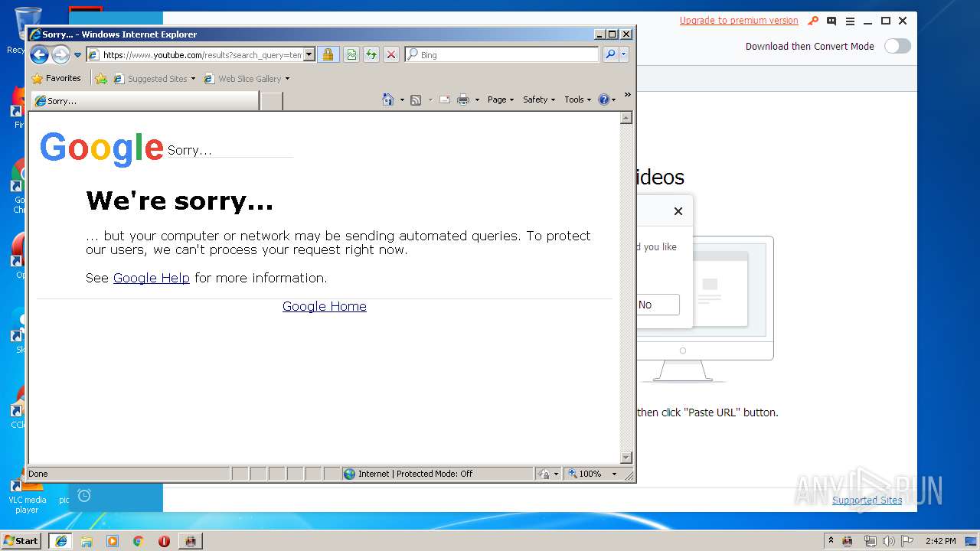The width and height of the screenshot is (980, 551).
Task: Toggle Compatibility View icon
Action: (x=351, y=54)
